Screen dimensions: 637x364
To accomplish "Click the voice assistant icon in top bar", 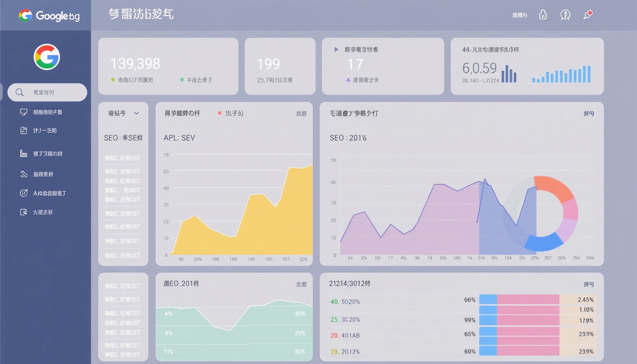I will point(565,15).
